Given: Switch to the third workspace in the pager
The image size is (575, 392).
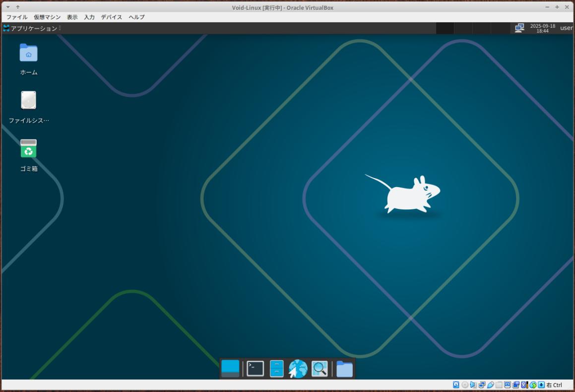Looking at the screenshot, I should click(482, 28).
